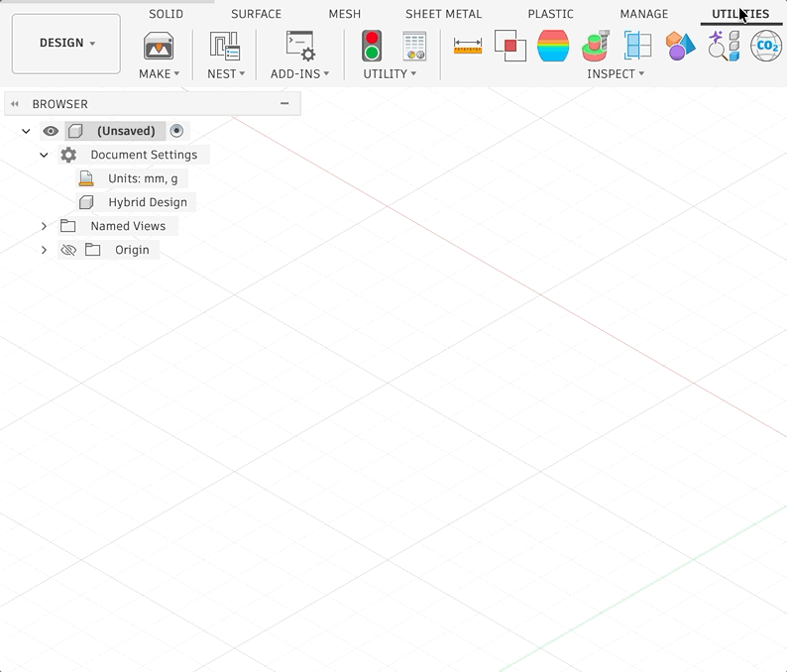Click the Accessibility Analysis drill icon
787x672 pixels.
pyautogui.click(x=596, y=47)
